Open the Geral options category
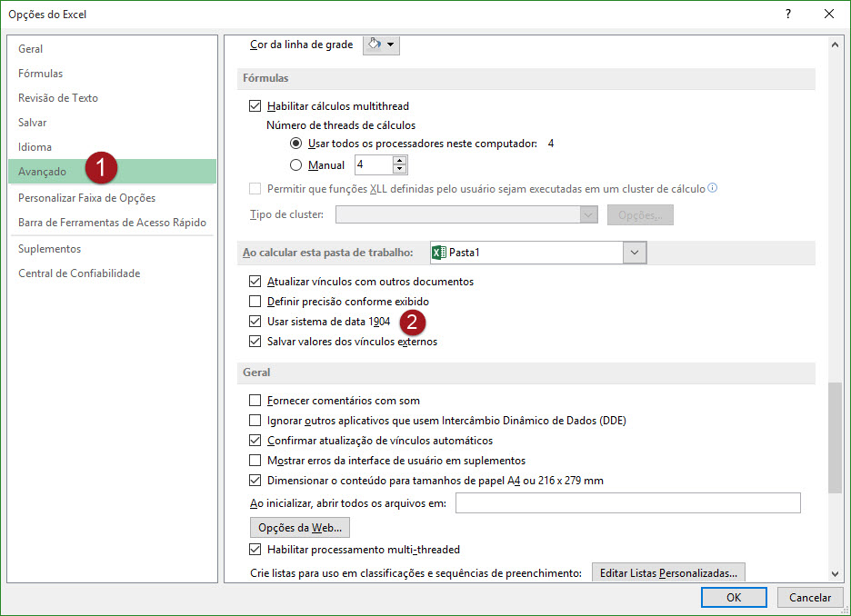851x616 pixels. click(x=113, y=49)
